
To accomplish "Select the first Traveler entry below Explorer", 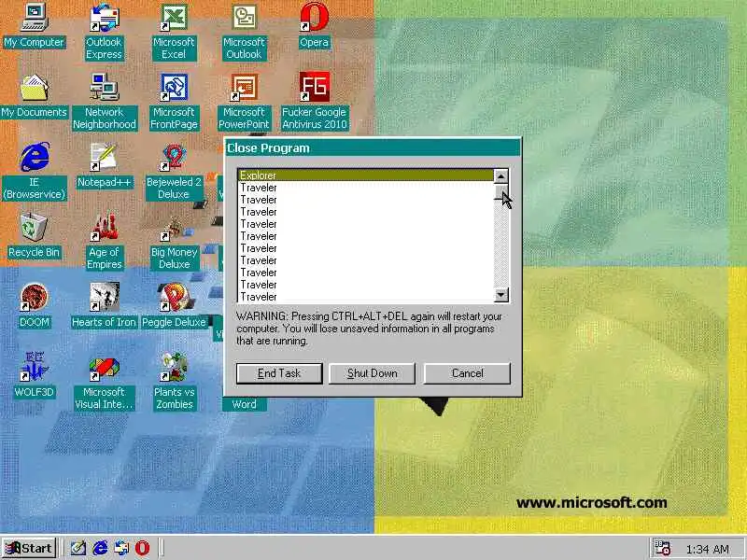I will 366,188.
